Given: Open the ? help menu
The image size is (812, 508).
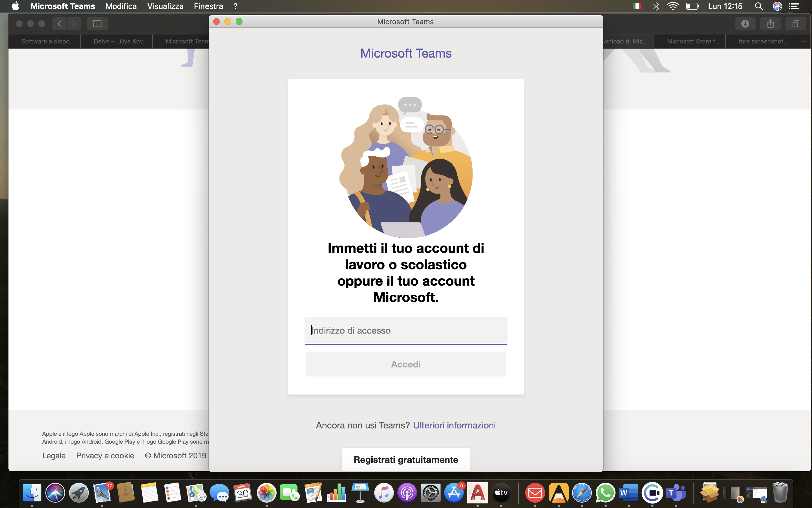Looking at the screenshot, I should point(235,6).
